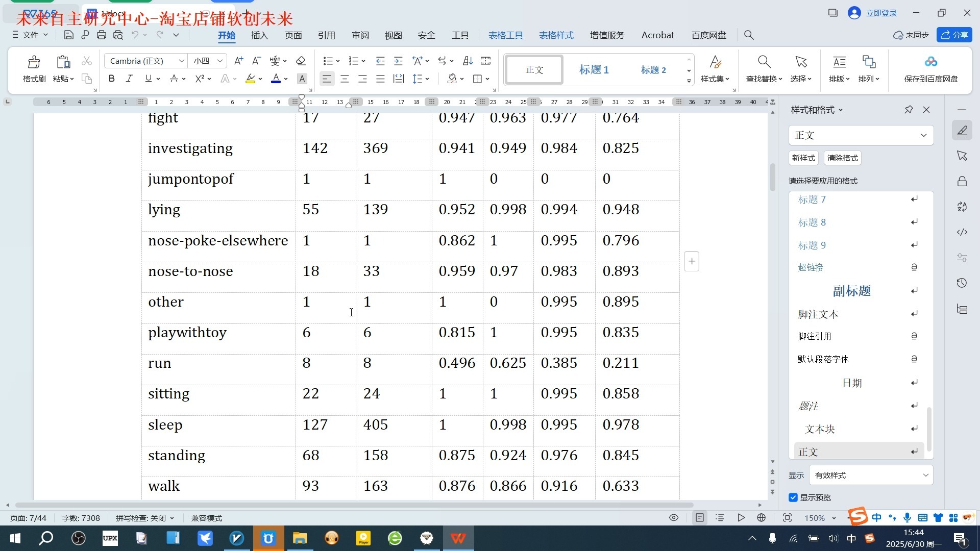Click the sort (排序) icon in the ribbon

(x=468, y=61)
